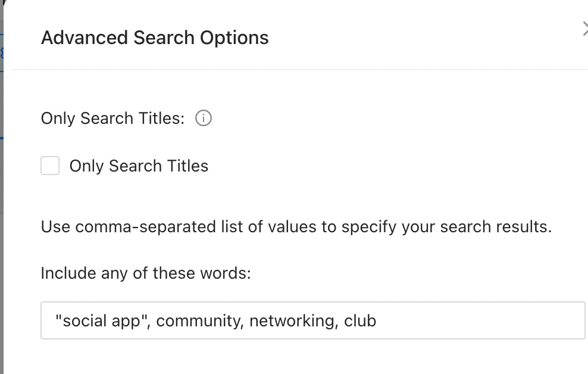Click the "Include any of these words:" label

(x=146, y=273)
